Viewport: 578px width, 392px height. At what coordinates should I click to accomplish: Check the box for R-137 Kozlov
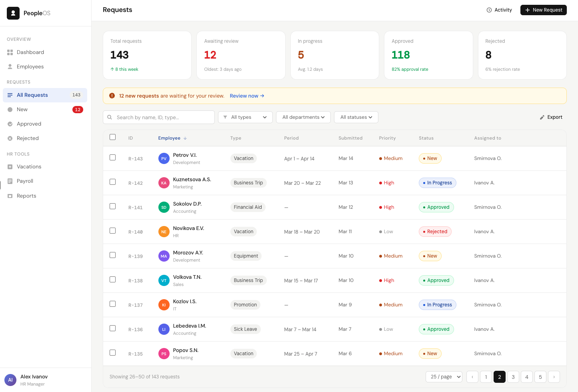113,304
